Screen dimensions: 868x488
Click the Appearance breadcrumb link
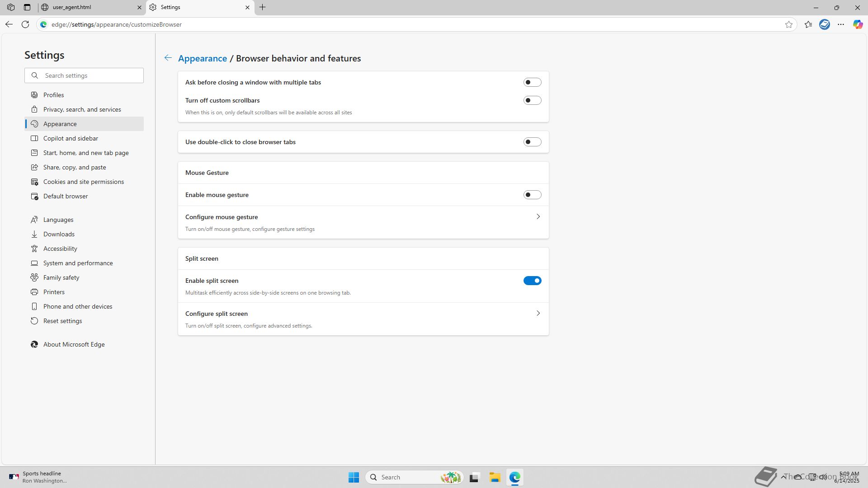(x=202, y=58)
